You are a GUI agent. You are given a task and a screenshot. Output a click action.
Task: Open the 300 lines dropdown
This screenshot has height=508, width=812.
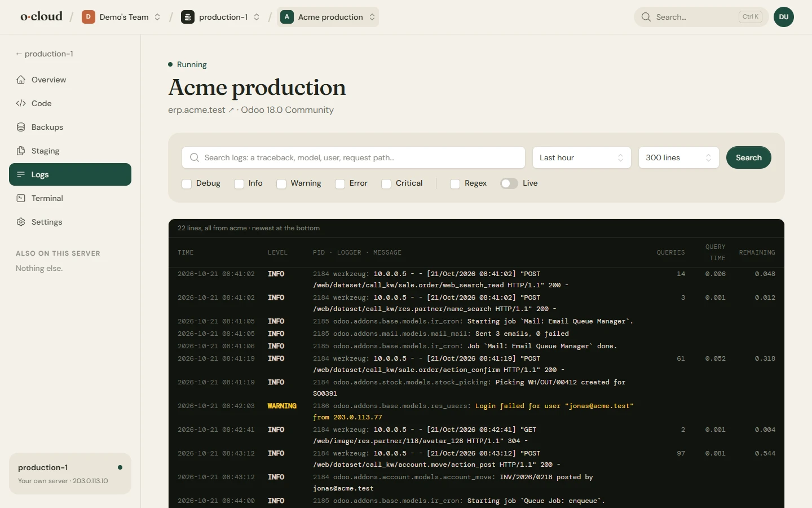click(679, 157)
